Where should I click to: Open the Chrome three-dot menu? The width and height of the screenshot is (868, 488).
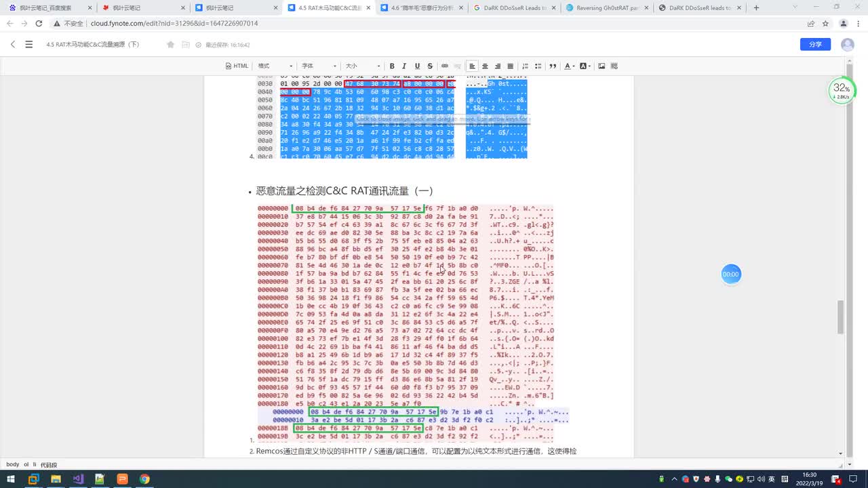tap(859, 23)
